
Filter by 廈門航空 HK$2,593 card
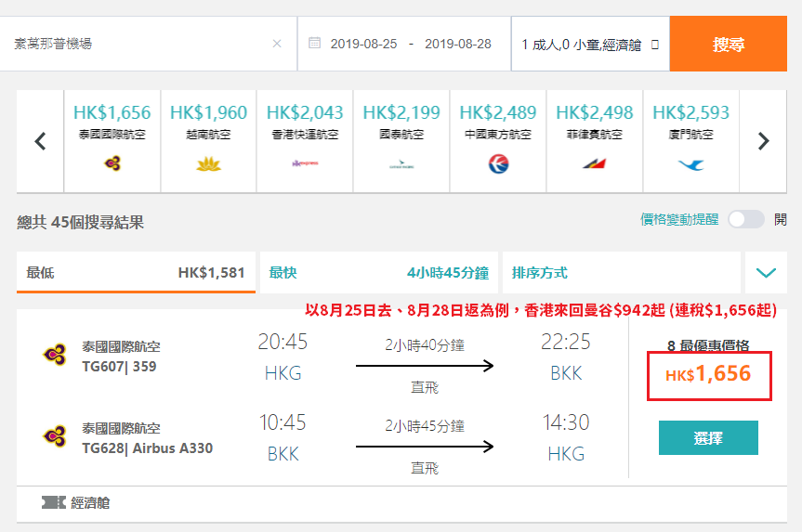coord(691,141)
